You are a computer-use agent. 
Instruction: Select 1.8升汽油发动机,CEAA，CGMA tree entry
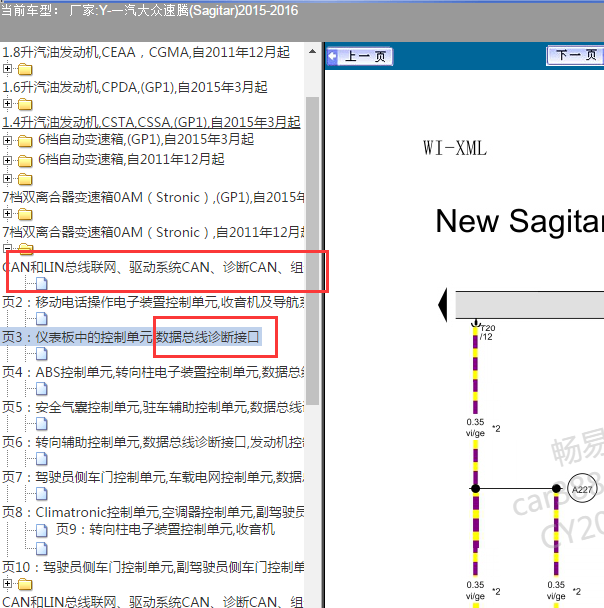point(146,52)
